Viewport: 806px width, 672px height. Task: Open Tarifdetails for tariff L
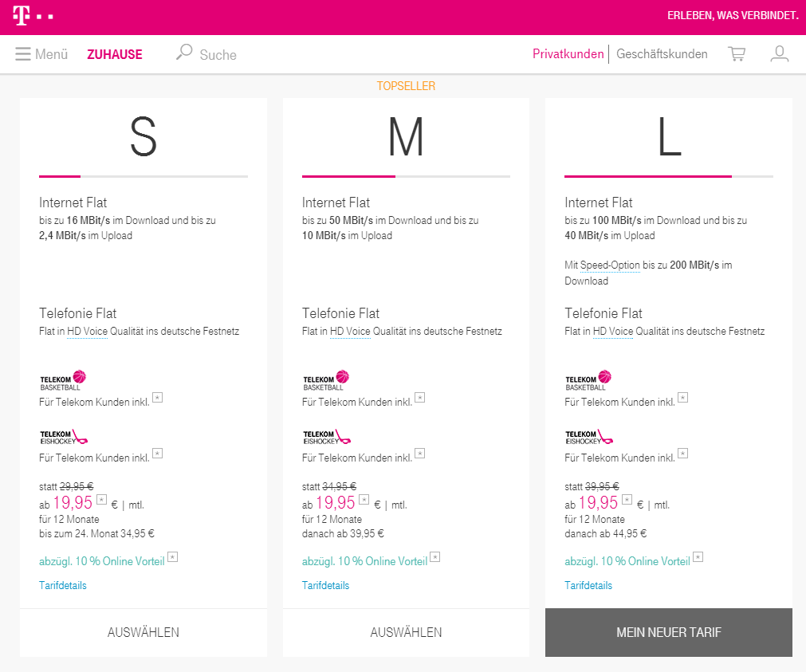click(x=588, y=585)
